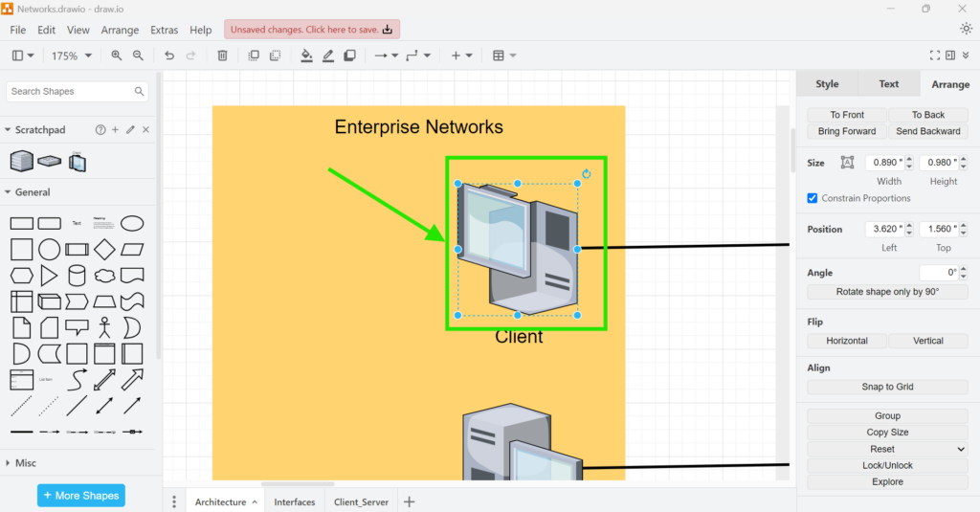Click the Lock/Unlock button

pos(887,465)
